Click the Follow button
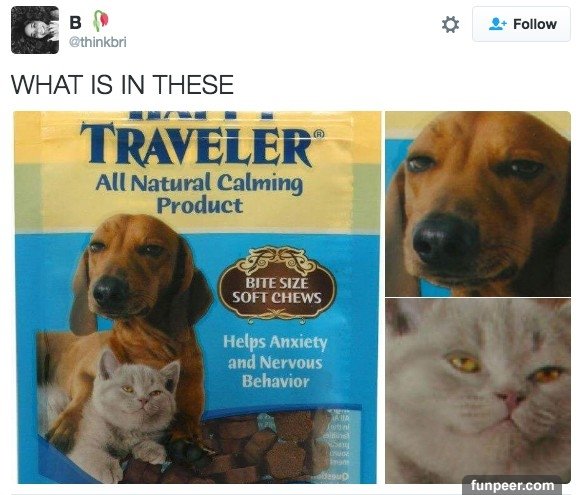 (521, 24)
